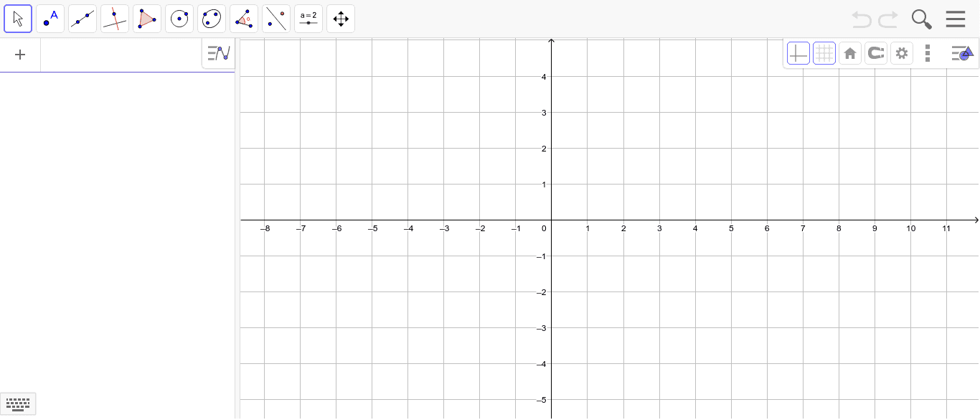The height and width of the screenshot is (420, 980).
Task: Select the Line through two points tool
Action: (83, 19)
